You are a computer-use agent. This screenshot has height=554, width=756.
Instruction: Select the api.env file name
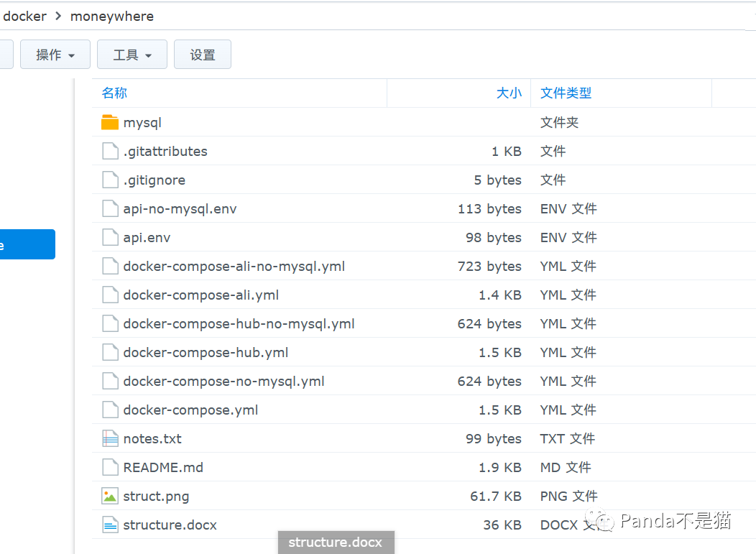pyautogui.click(x=147, y=238)
